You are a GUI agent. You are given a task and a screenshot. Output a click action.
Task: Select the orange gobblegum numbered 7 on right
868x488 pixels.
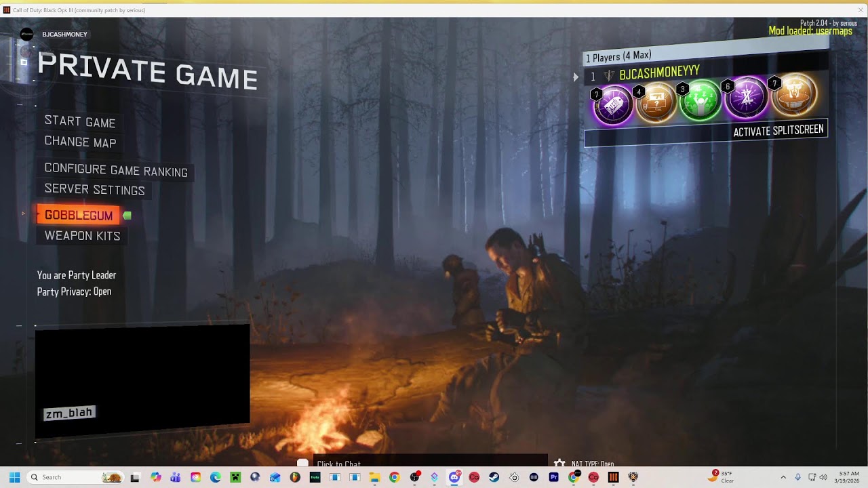click(x=793, y=94)
